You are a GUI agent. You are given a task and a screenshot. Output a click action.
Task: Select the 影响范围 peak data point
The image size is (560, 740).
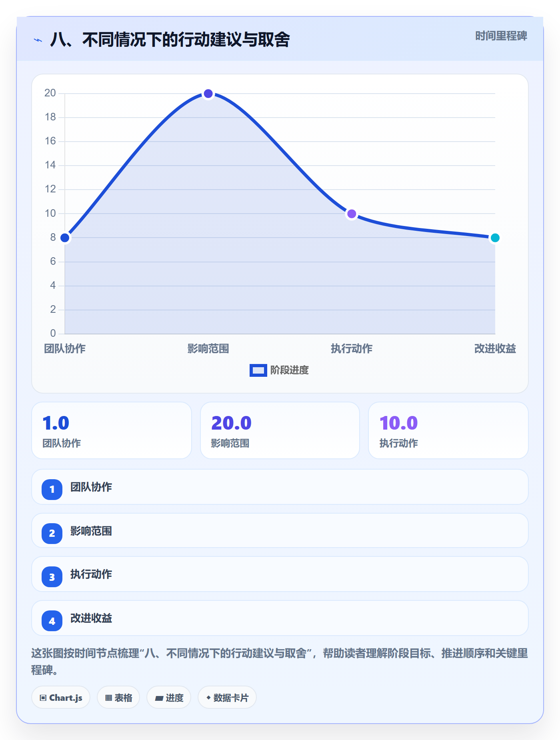tap(208, 94)
